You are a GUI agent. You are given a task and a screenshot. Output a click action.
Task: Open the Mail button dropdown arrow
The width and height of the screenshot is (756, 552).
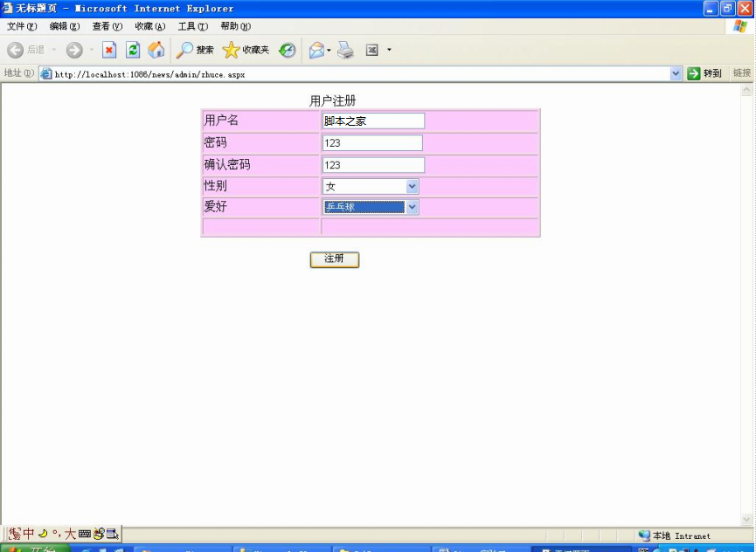point(329,50)
